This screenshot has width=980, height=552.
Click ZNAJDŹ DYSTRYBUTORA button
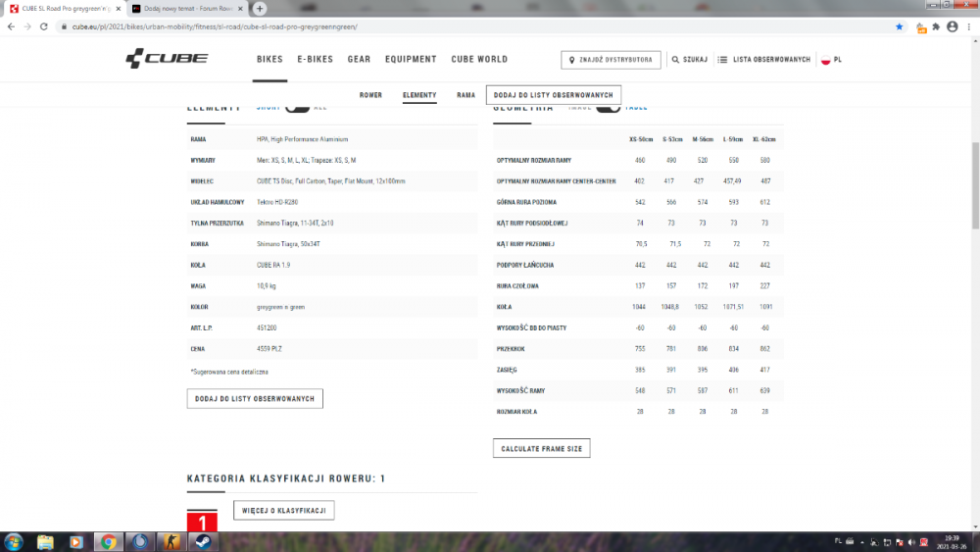click(x=611, y=60)
